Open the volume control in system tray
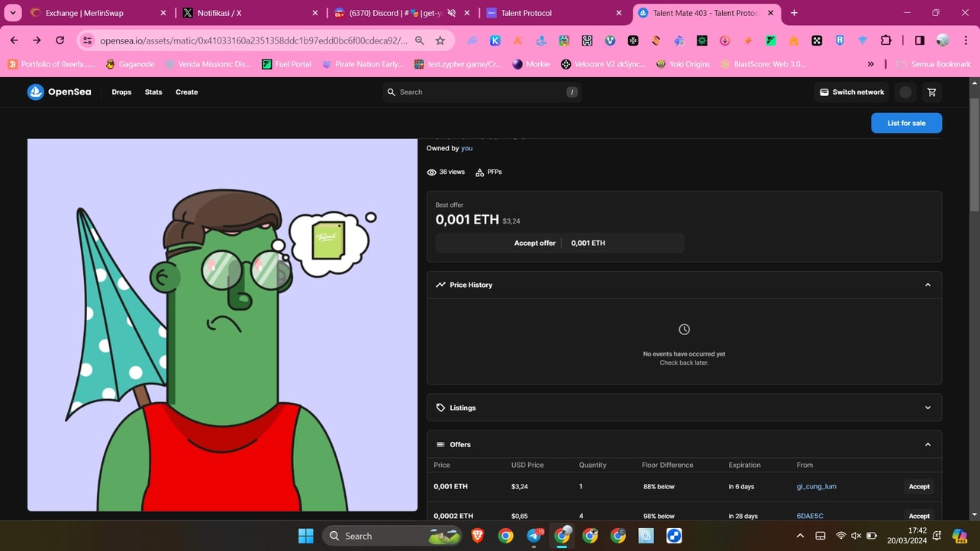This screenshot has width=980, height=551. [856, 536]
